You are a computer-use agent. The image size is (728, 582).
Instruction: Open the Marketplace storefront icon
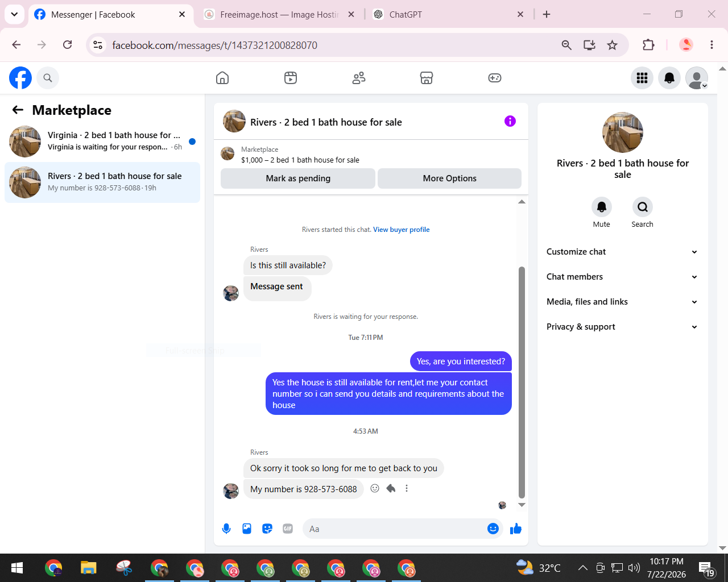(427, 78)
